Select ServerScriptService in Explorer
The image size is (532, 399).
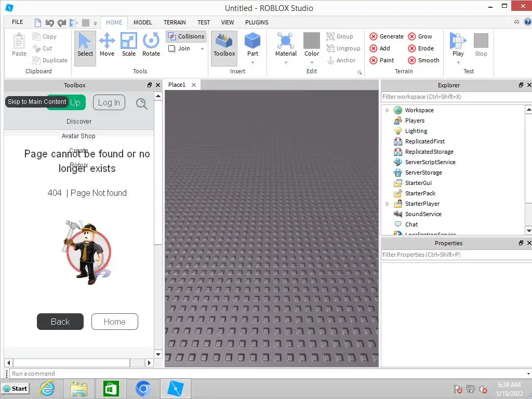coord(430,162)
